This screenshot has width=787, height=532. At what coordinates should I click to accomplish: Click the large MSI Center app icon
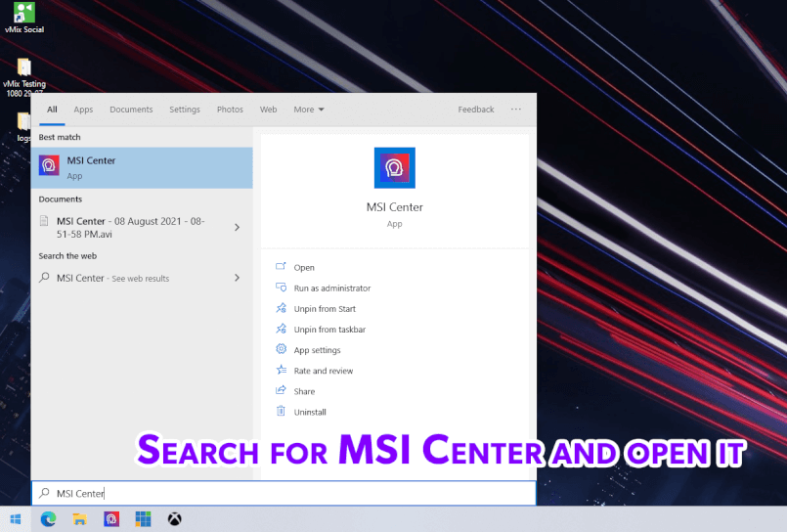[x=394, y=168]
